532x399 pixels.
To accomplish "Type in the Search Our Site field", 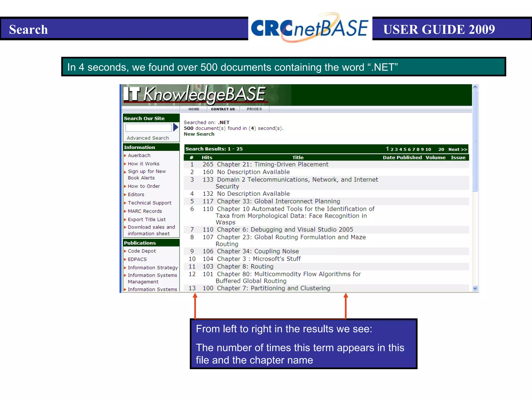I will 148,128.
